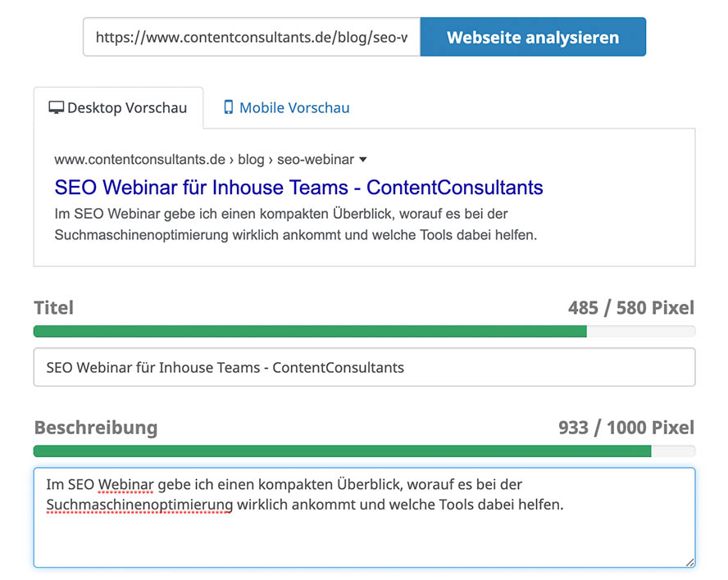Click the snippet description text in preview
728x580 pixels.
tap(295, 224)
